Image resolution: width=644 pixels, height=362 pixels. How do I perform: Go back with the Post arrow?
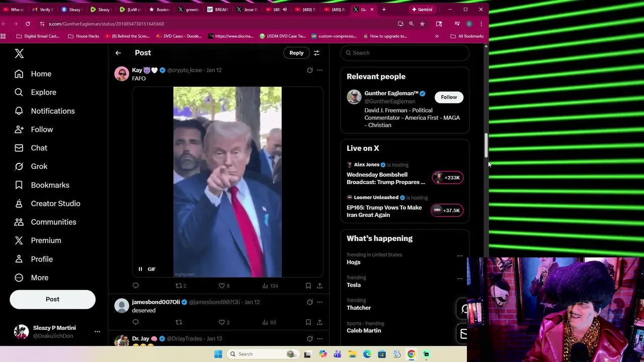tap(118, 53)
